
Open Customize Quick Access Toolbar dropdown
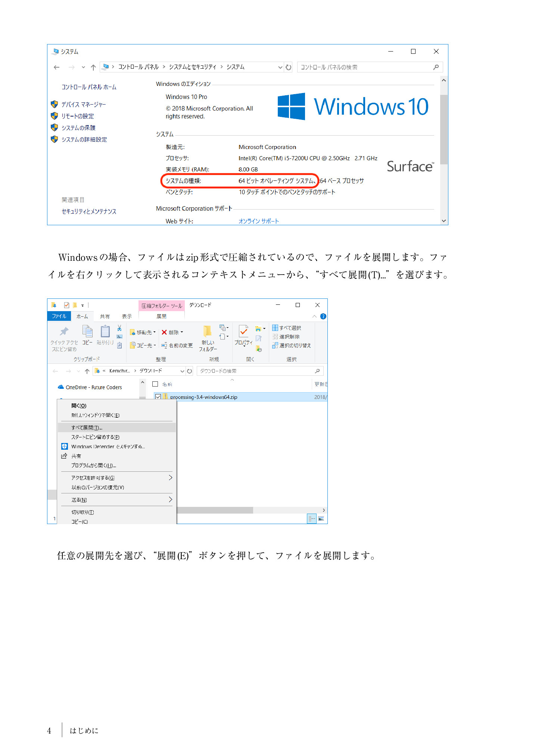click(x=83, y=305)
